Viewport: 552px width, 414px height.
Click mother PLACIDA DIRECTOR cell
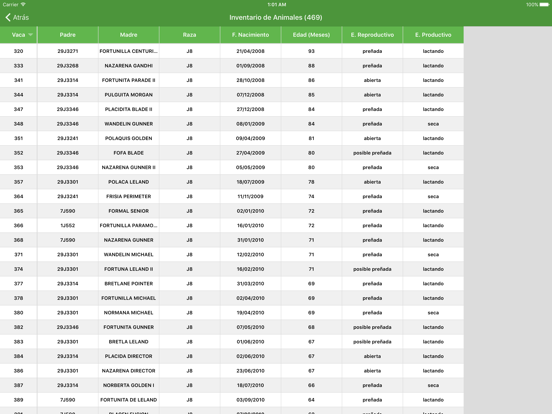(128, 356)
